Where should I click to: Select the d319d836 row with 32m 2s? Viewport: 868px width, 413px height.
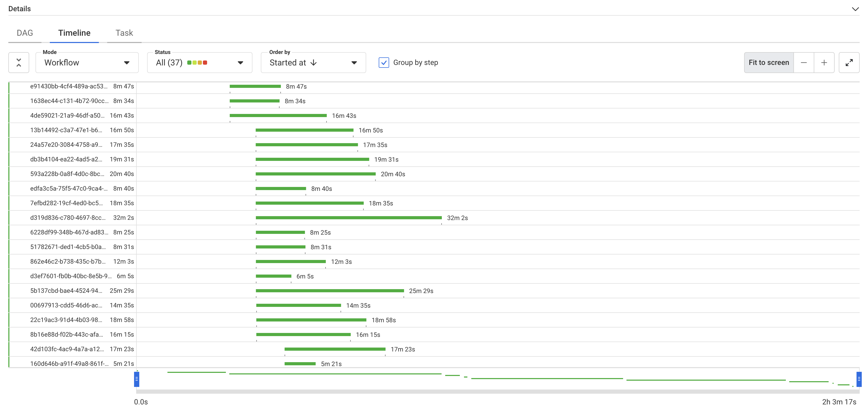tap(67, 218)
